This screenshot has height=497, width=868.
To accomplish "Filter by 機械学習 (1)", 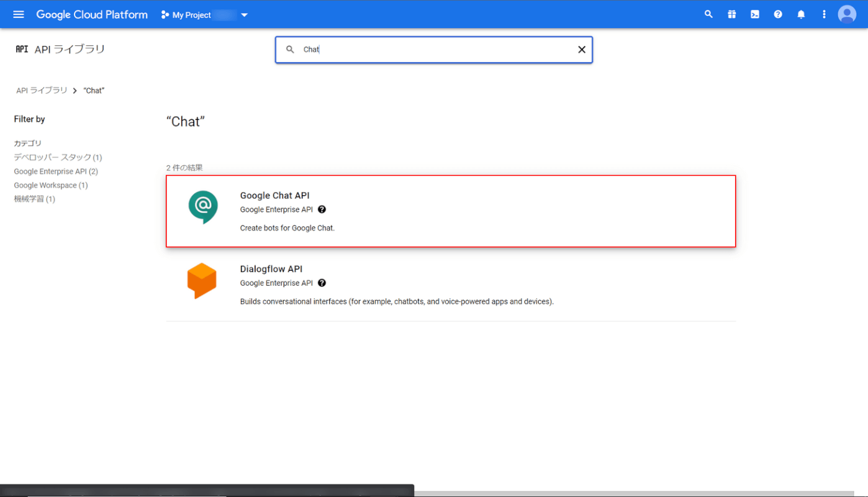I will tap(35, 199).
